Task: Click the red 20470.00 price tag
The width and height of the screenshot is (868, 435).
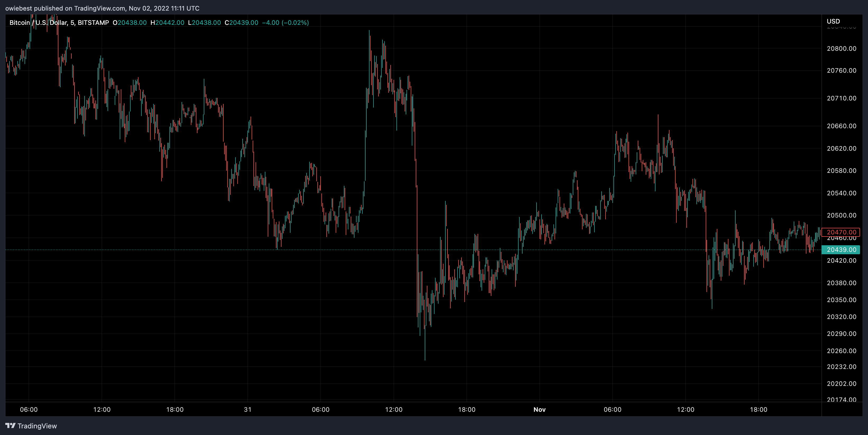Action: [x=841, y=232]
